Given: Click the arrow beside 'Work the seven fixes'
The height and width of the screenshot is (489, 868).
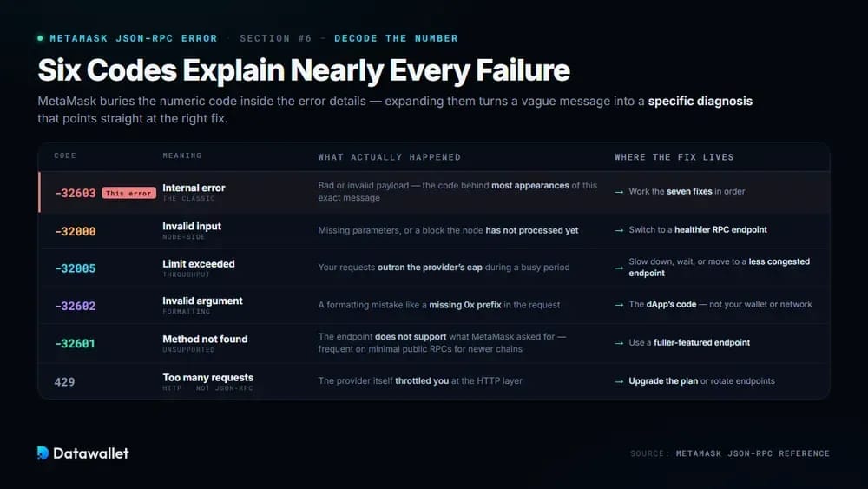Looking at the screenshot, I should tap(619, 192).
